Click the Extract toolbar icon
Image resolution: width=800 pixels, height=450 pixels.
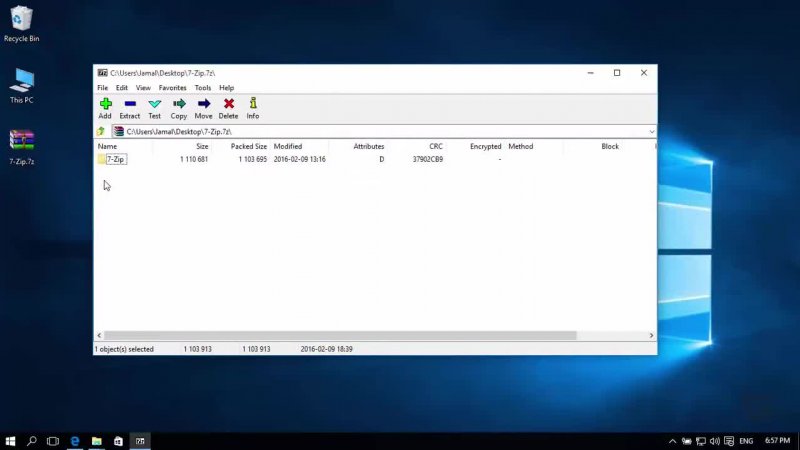coord(130,107)
